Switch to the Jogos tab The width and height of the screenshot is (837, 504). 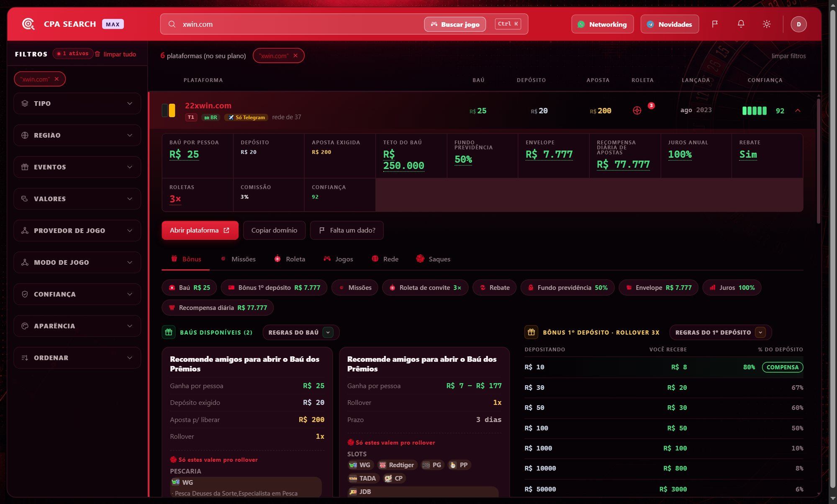pyautogui.click(x=338, y=259)
